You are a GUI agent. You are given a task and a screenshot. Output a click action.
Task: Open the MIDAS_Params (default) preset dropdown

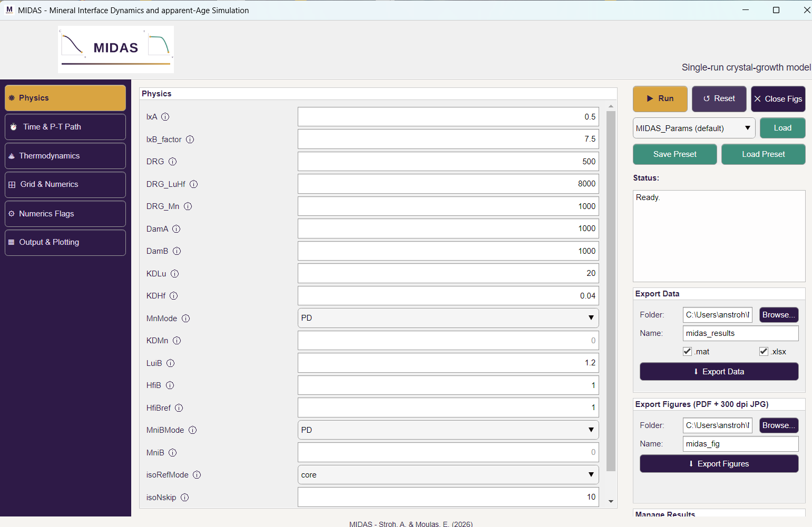[694, 128]
